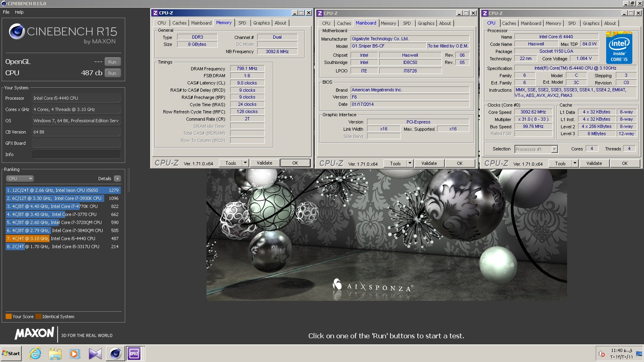This screenshot has width=644, height=362.
Task: Select Core i7-3720QM ranking entry
Action: tap(63, 222)
